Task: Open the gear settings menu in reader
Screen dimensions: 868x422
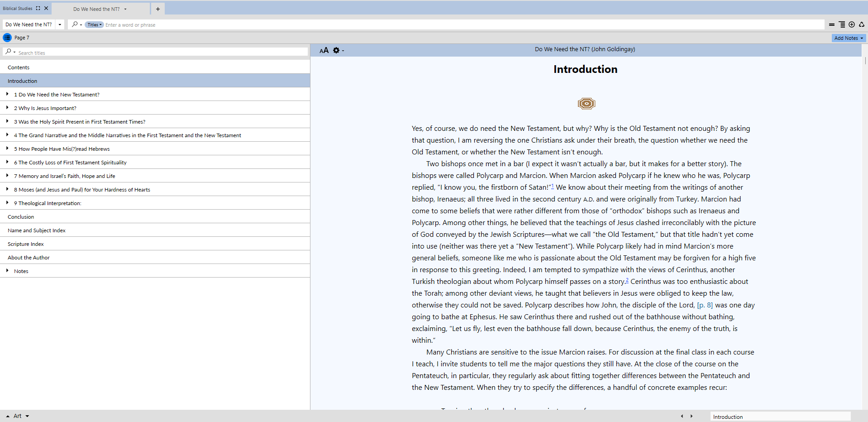Action: point(338,50)
